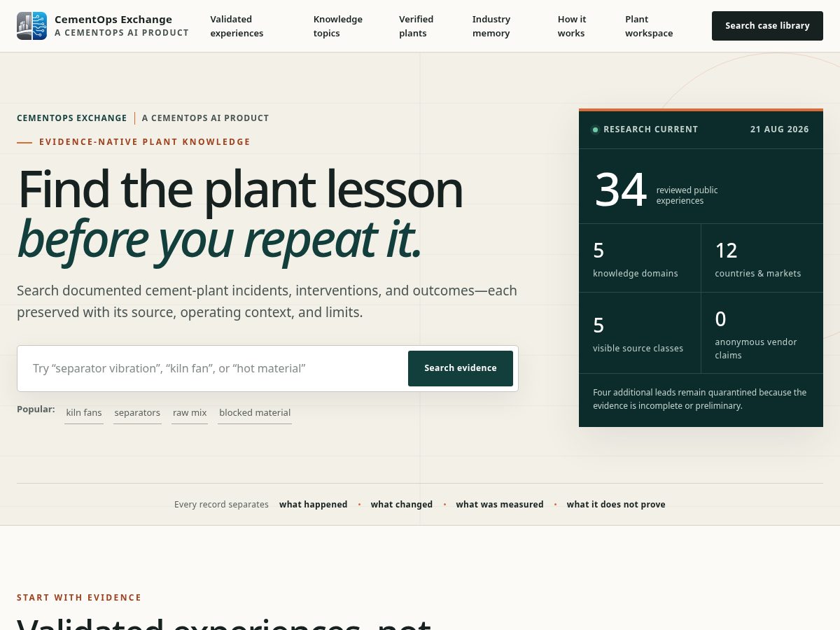Image resolution: width=840 pixels, height=630 pixels.
Task: Open Industry memory navigation item
Action: click(x=491, y=26)
